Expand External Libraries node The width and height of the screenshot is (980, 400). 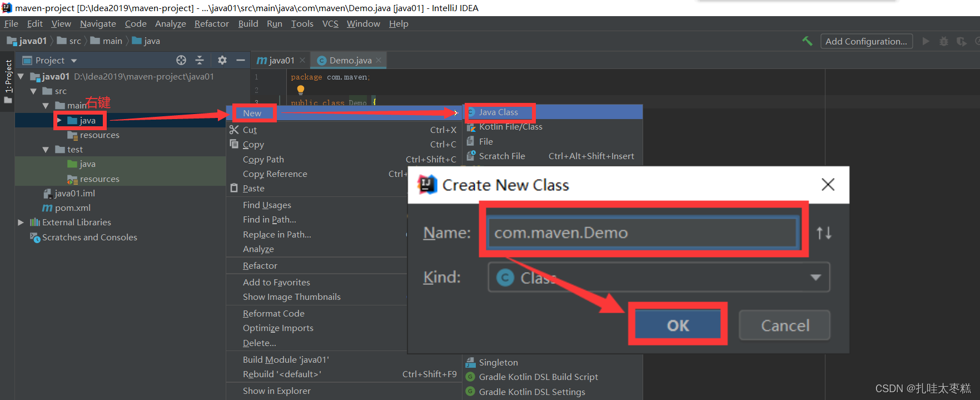21,223
